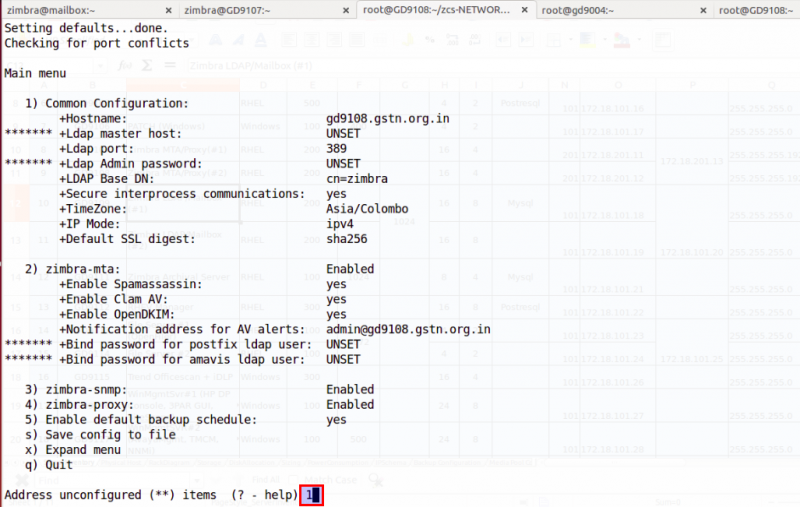
Task: Close the root@GD9108:~/zcs-NETWOR... tab
Action: coord(524,10)
